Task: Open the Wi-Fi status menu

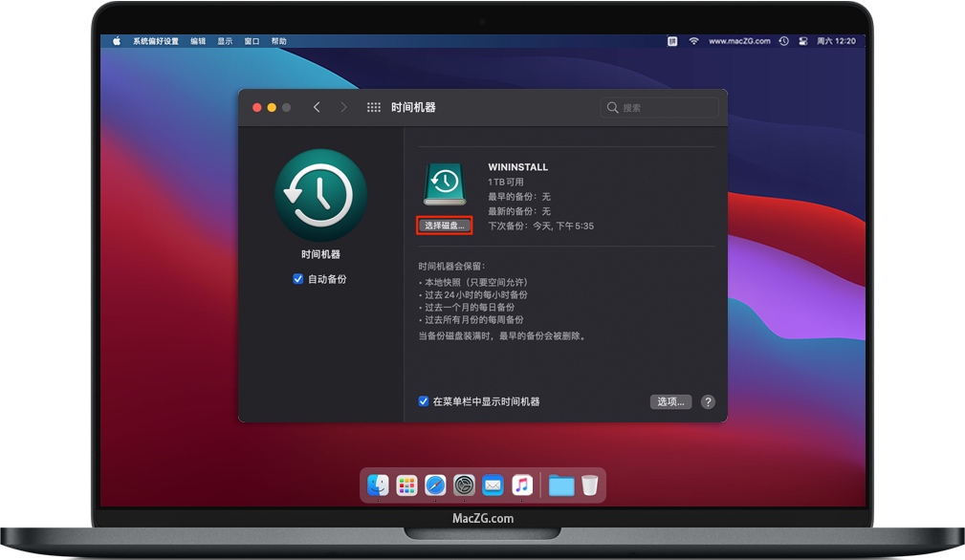Action: tap(694, 42)
